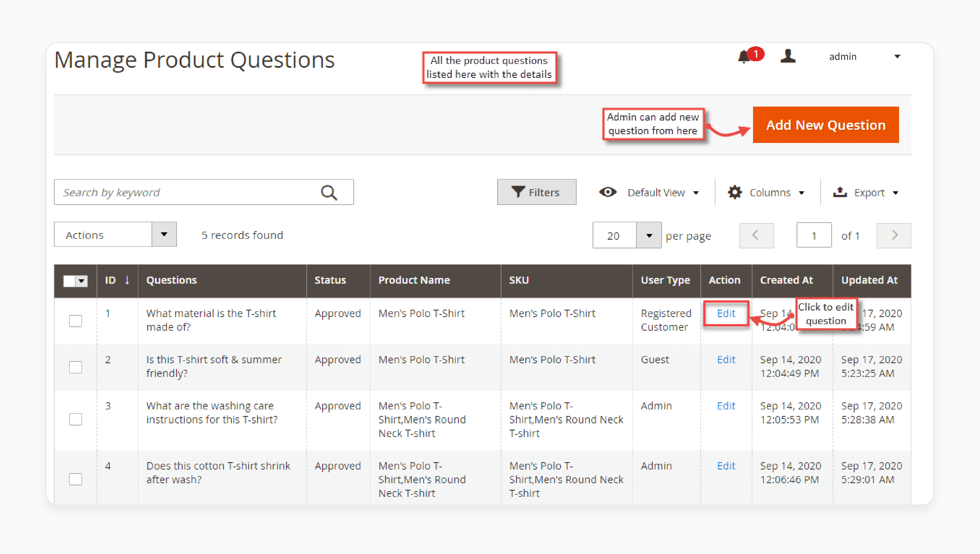Viewport: 980px width, 554px height.
Task: Open the notifications bell icon
Action: pyautogui.click(x=743, y=57)
